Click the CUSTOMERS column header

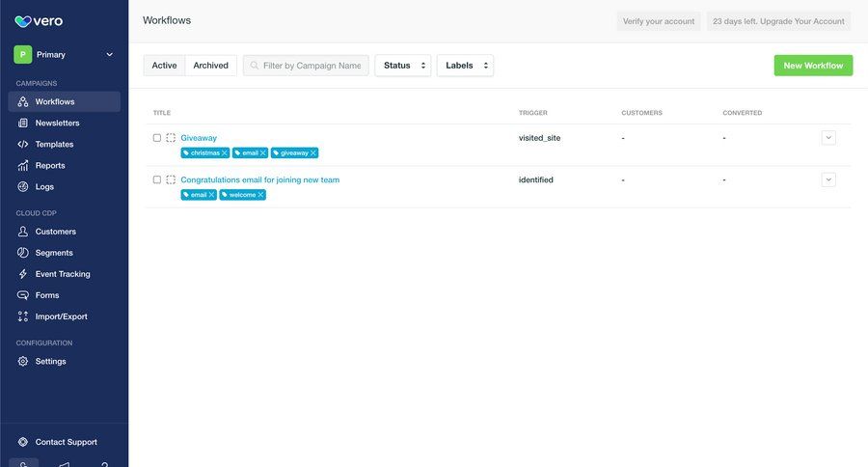coord(641,113)
